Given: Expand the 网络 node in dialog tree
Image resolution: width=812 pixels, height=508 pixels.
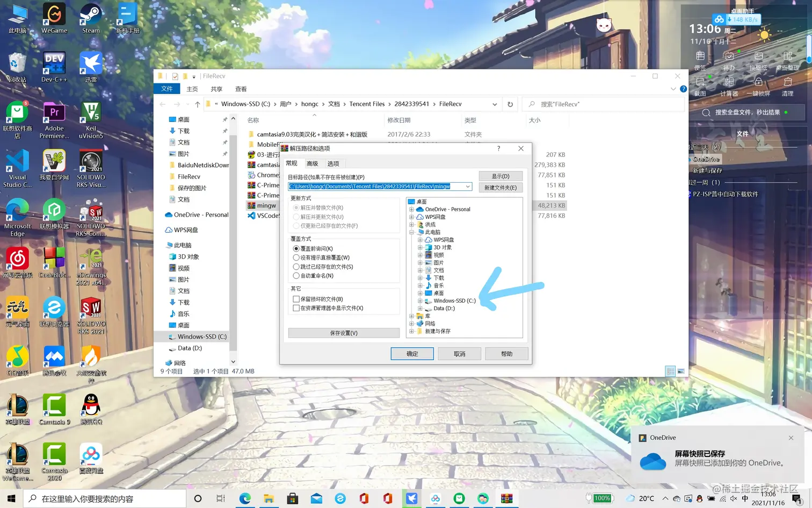Looking at the screenshot, I should pos(411,324).
